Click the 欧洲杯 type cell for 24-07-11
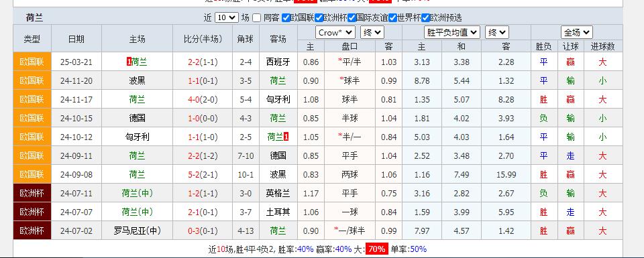This screenshot has height=258, width=644. tap(32, 193)
